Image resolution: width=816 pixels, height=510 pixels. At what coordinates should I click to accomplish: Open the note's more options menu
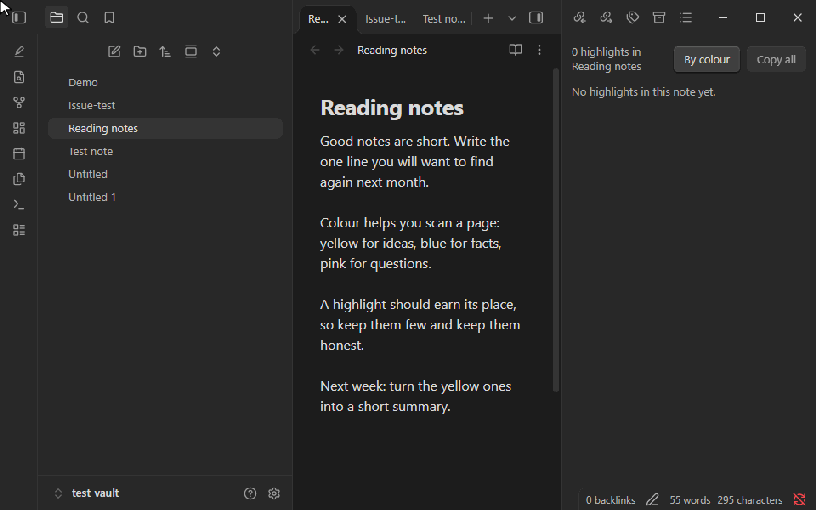(x=539, y=50)
